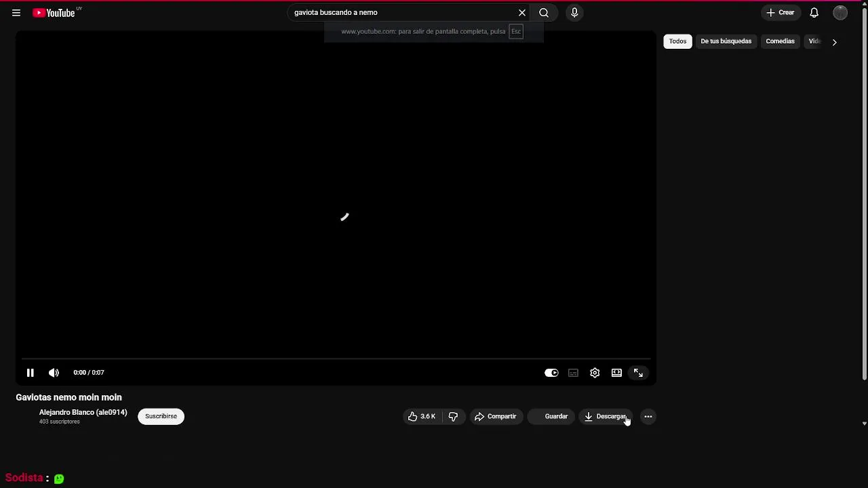Exit full screen mode
The width and height of the screenshot is (868, 488).
coord(638,373)
